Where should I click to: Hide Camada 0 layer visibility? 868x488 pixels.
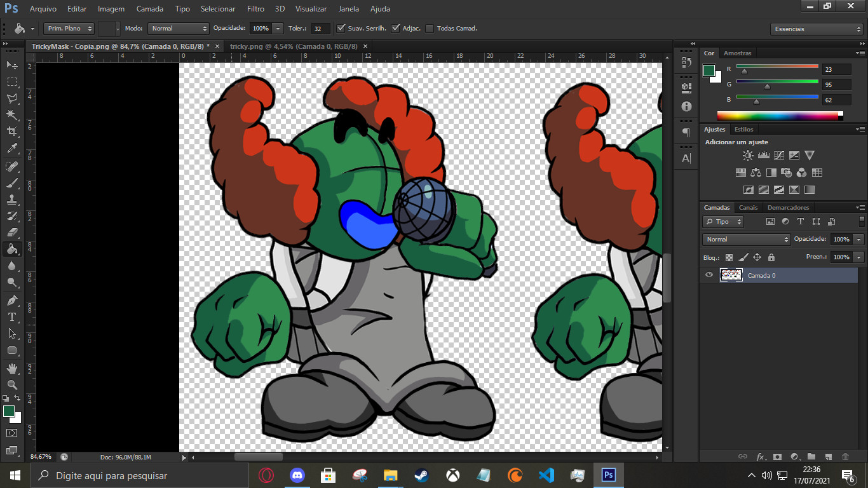point(709,275)
